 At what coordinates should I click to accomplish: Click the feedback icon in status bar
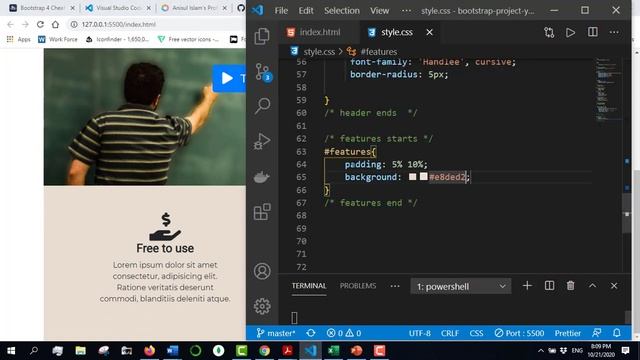pos(596,333)
